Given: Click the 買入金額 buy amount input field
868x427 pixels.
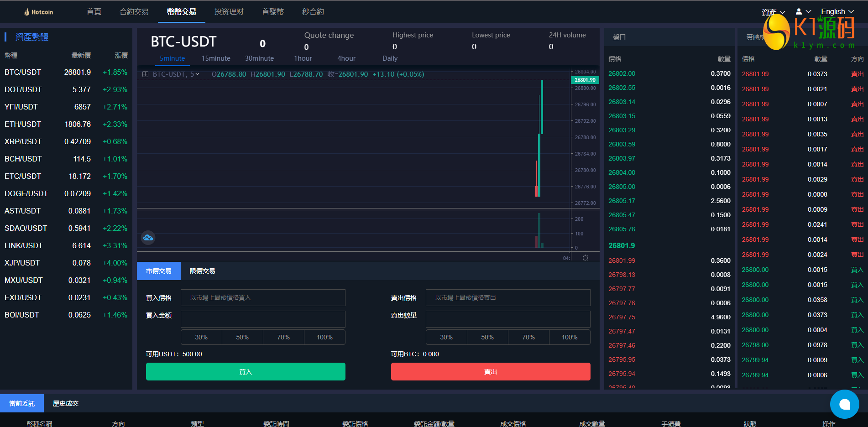Looking at the screenshot, I should coord(263,319).
